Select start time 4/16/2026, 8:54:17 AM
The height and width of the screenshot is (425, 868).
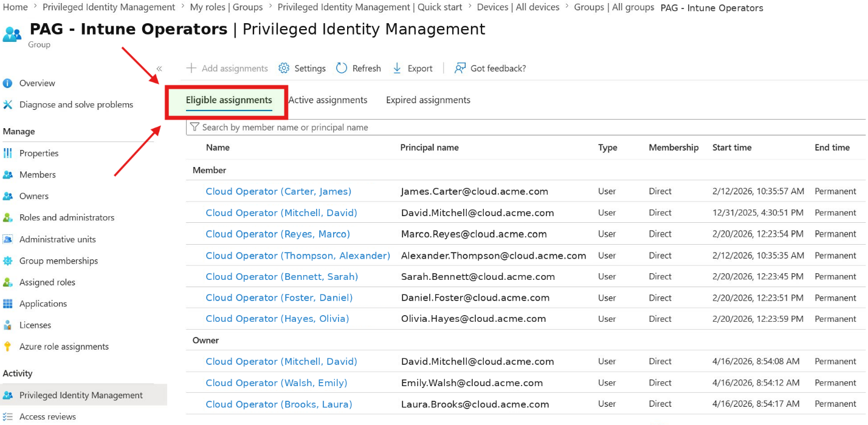pos(756,404)
